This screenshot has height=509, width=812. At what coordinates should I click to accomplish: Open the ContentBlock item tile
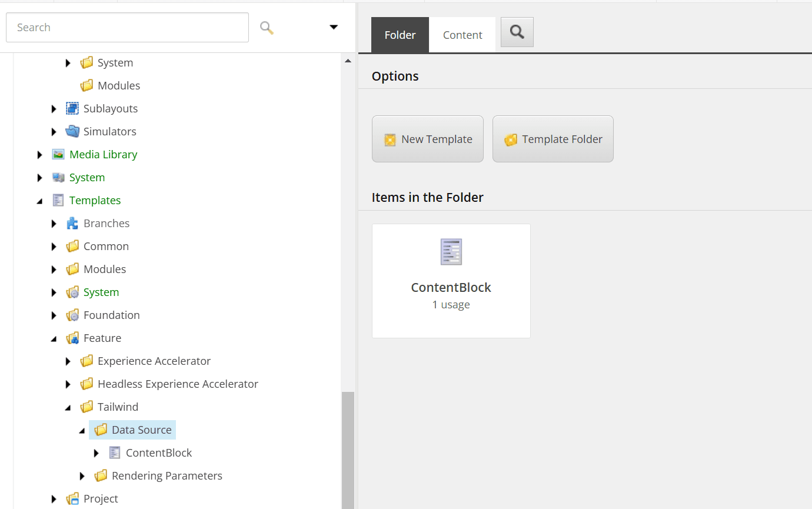[x=451, y=281]
